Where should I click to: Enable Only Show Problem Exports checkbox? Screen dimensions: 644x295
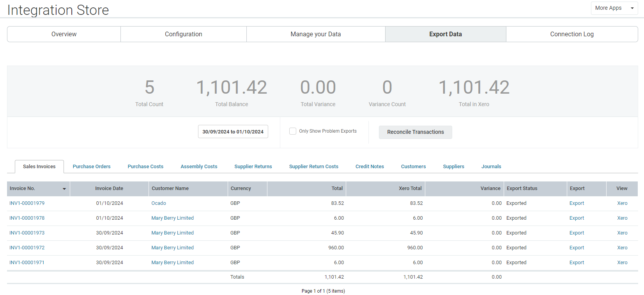293,131
